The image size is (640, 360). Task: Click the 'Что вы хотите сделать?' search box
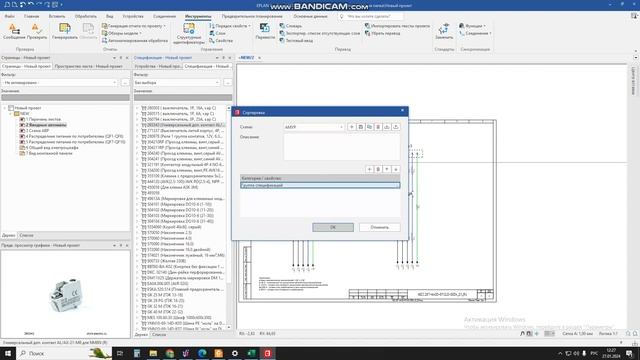[370, 16]
